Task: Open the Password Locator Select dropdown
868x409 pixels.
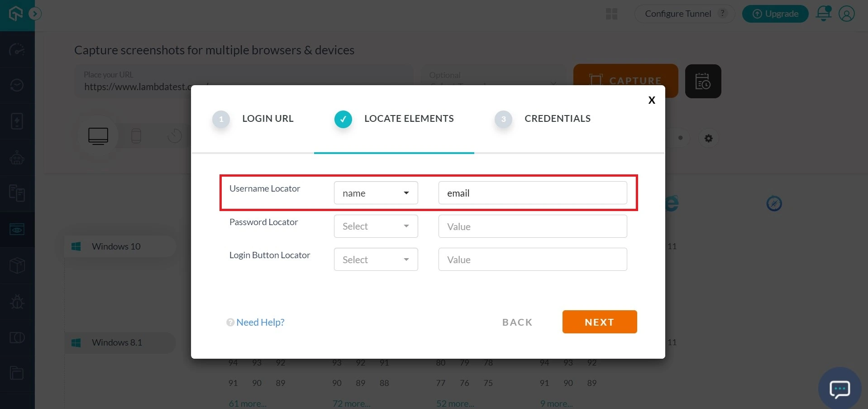Action: (376, 226)
